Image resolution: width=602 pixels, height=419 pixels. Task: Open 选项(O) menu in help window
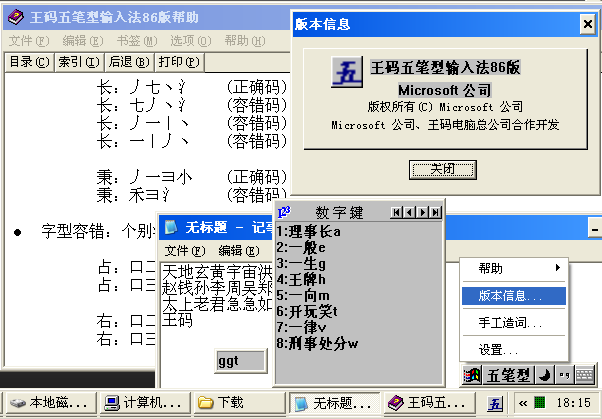coord(191,41)
